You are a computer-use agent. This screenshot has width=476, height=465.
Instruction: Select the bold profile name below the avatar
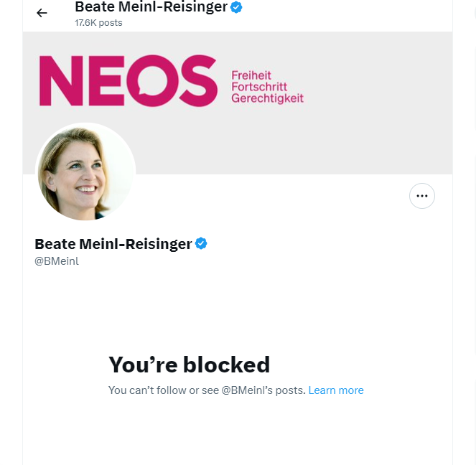coord(113,244)
